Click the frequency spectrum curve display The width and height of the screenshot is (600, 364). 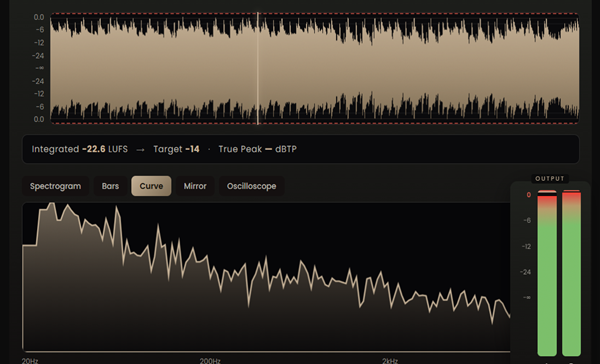pyautogui.click(x=266, y=277)
